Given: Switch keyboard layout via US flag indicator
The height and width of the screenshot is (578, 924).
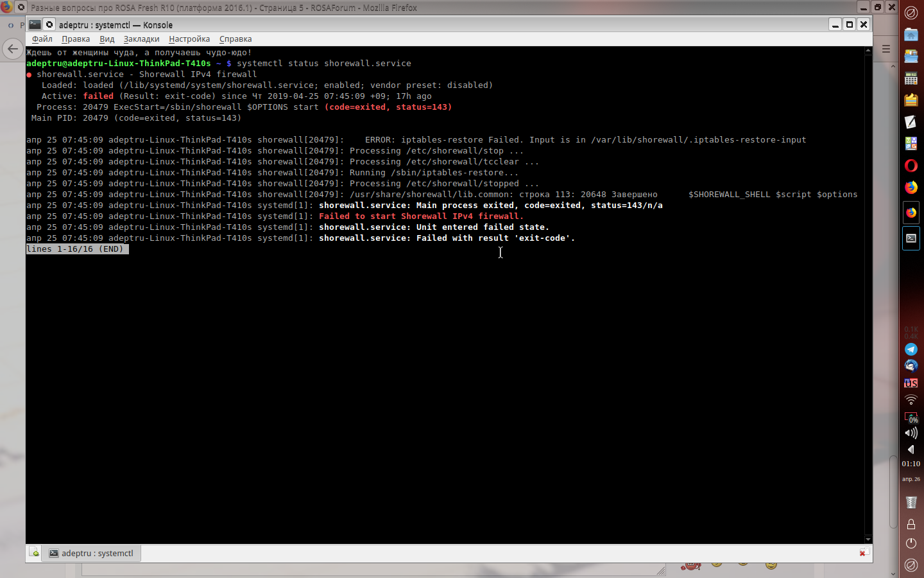Looking at the screenshot, I should (x=911, y=383).
